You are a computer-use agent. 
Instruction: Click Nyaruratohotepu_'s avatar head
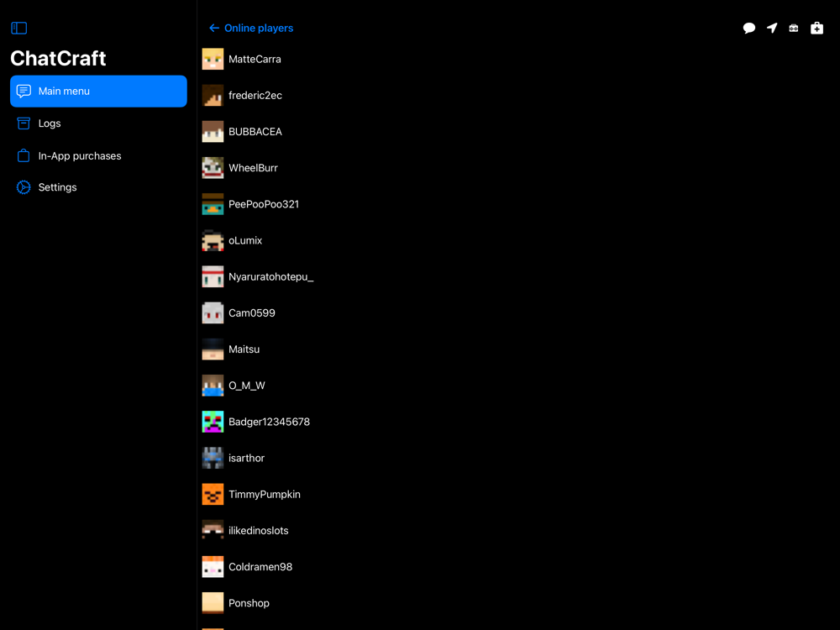213,276
